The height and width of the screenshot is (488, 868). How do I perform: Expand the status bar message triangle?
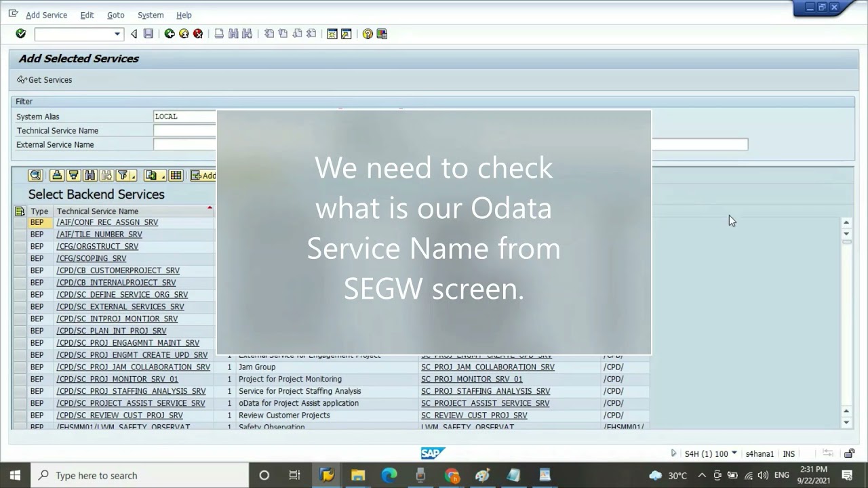pyautogui.click(x=673, y=453)
